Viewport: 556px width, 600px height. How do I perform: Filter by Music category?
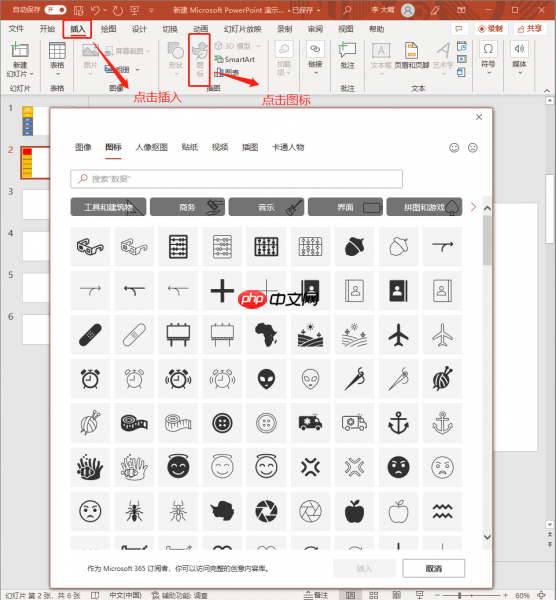click(266, 207)
